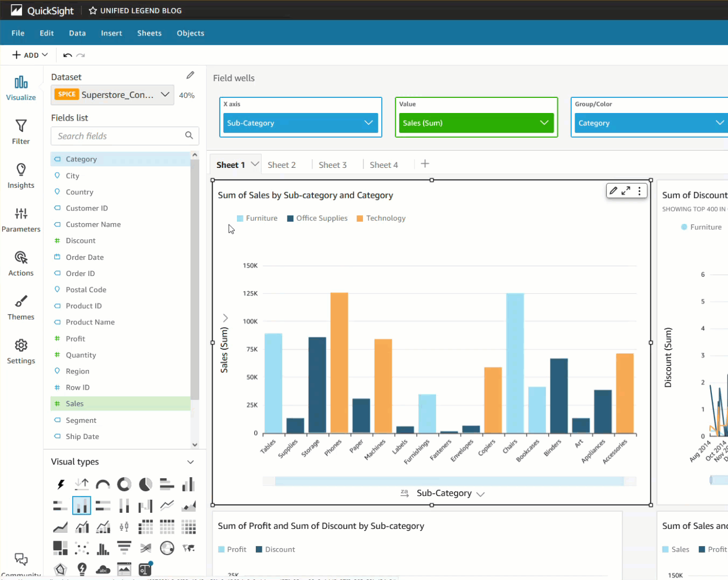Click the Office Supplies legend color swatch
The width and height of the screenshot is (728, 580).
point(290,218)
